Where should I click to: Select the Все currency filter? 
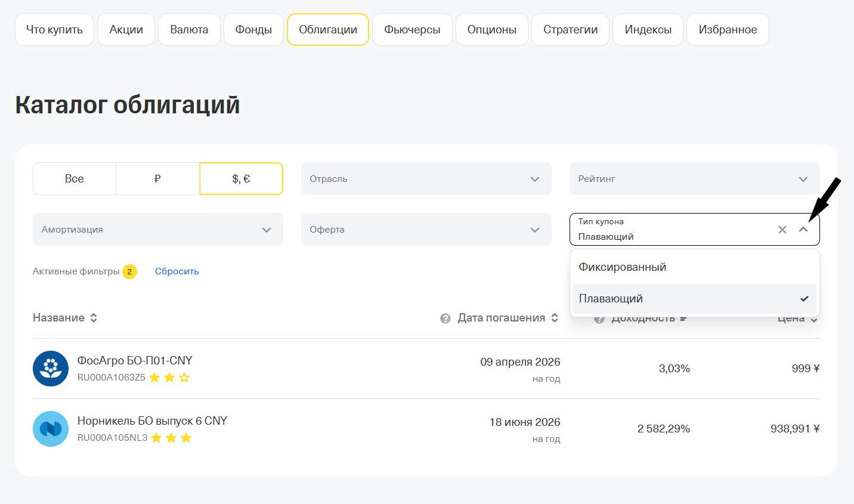[x=75, y=179]
